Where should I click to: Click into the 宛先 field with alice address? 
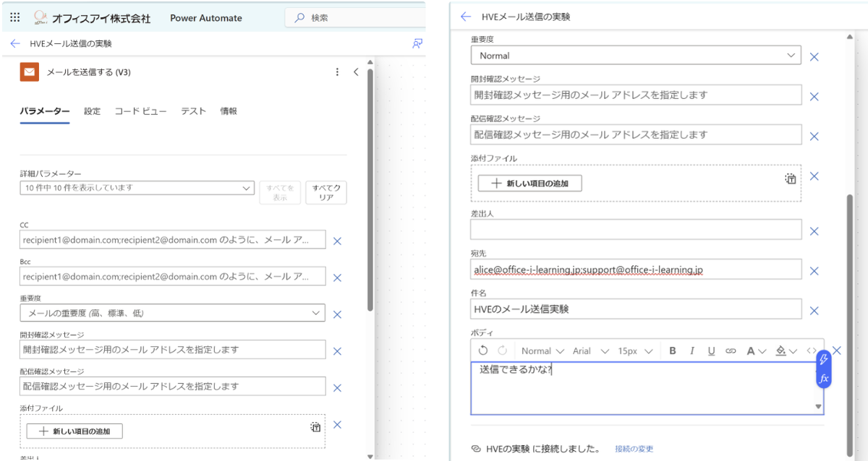coord(636,270)
